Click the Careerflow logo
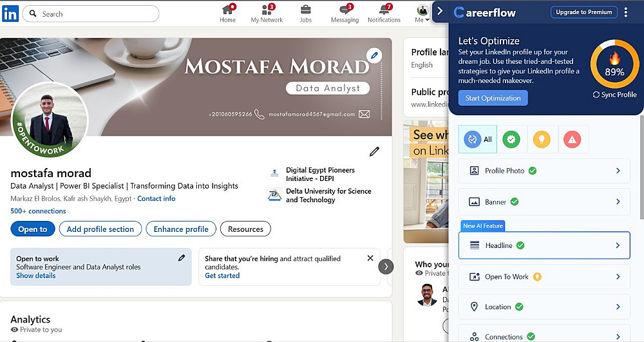 [x=485, y=13]
